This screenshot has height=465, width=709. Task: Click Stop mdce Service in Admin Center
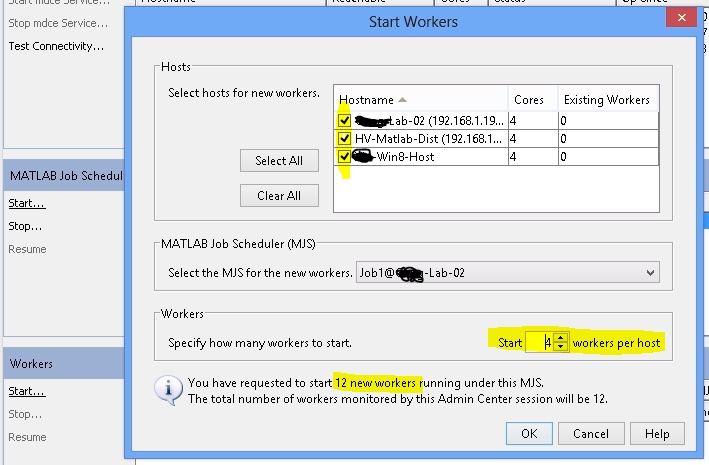(58, 23)
